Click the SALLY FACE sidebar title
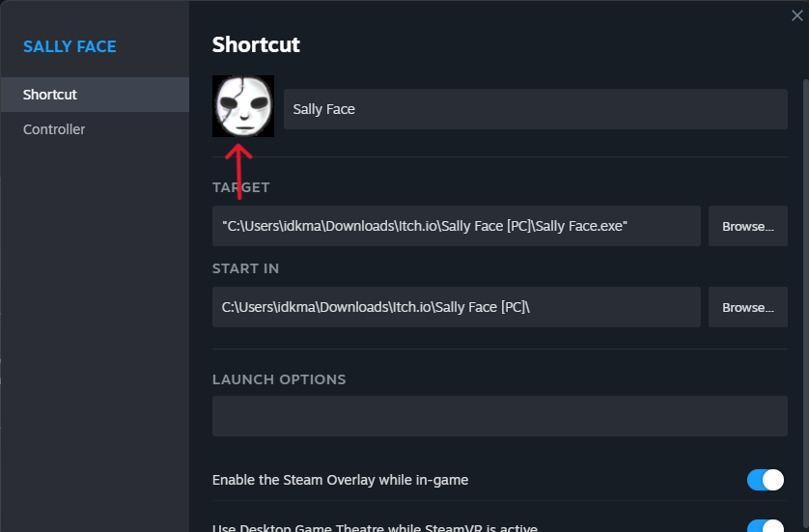The height and width of the screenshot is (532, 809). (x=70, y=46)
